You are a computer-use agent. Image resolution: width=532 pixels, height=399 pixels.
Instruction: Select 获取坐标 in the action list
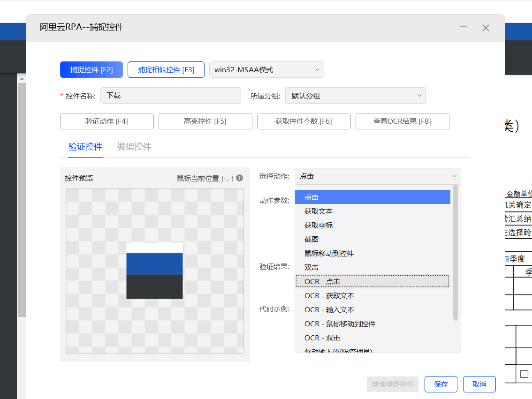372,225
